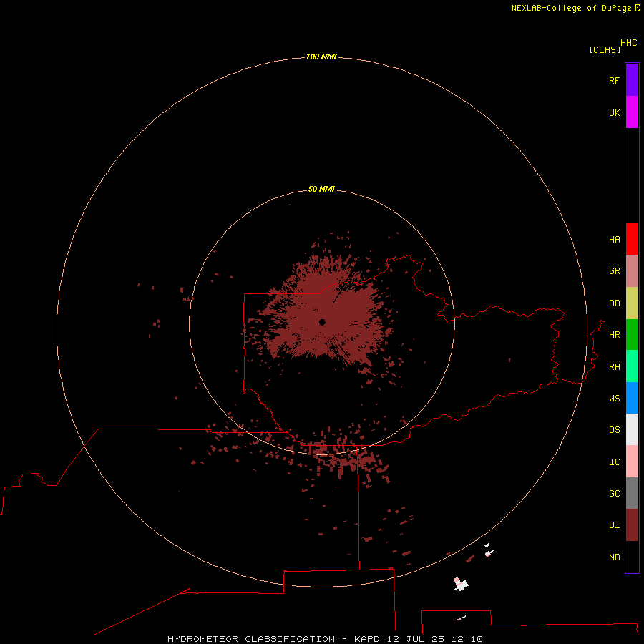Screen dimensions: 644x644
Task: Click the WS legend label
Action: pyautogui.click(x=614, y=398)
